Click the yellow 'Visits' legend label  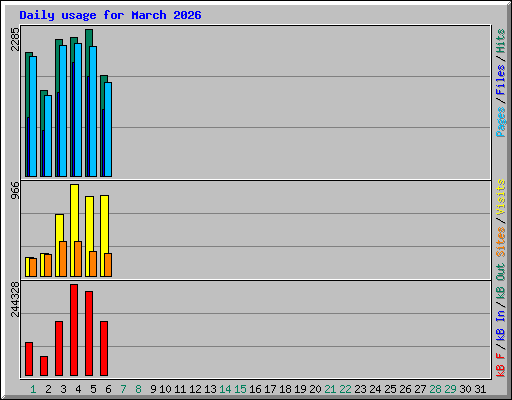point(500,197)
